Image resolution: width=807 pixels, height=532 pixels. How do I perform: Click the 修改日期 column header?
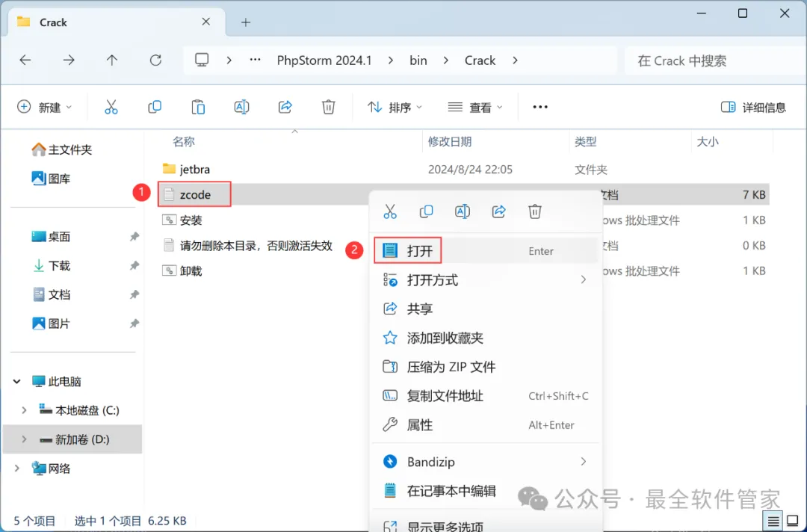[x=450, y=141]
